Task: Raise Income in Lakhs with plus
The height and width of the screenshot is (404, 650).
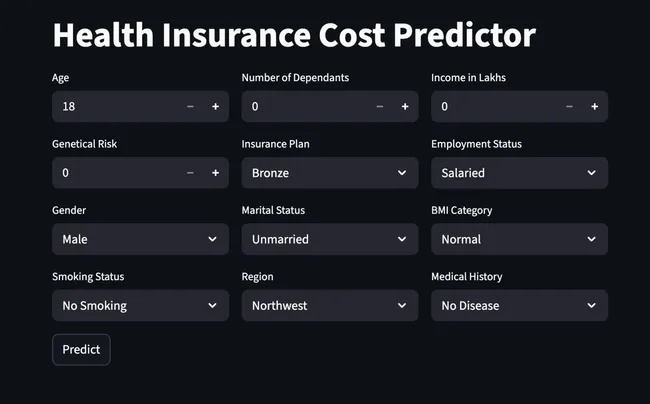Action: [x=594, y=106]
